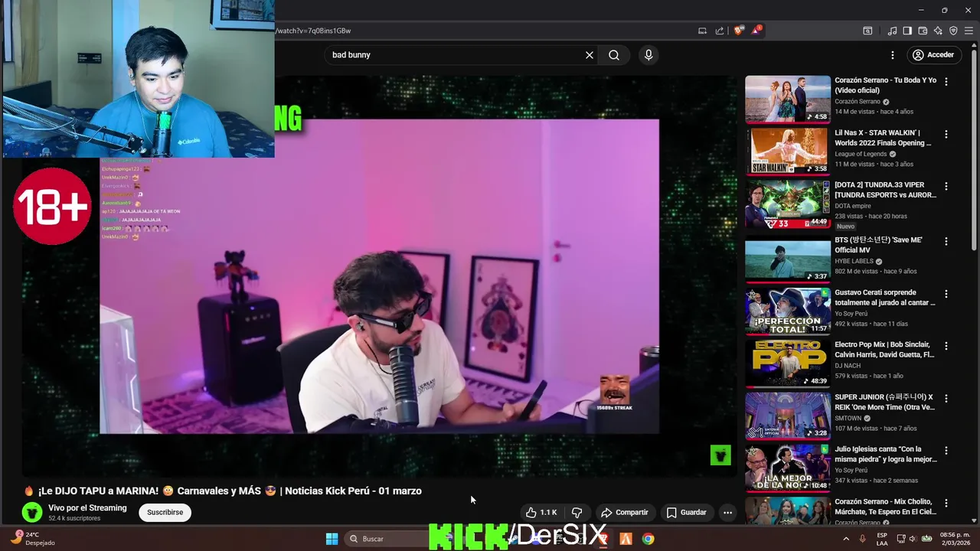980x551 pixels.
Task: Open Brave Rewards triangle icon
Action: coord(756,31)
